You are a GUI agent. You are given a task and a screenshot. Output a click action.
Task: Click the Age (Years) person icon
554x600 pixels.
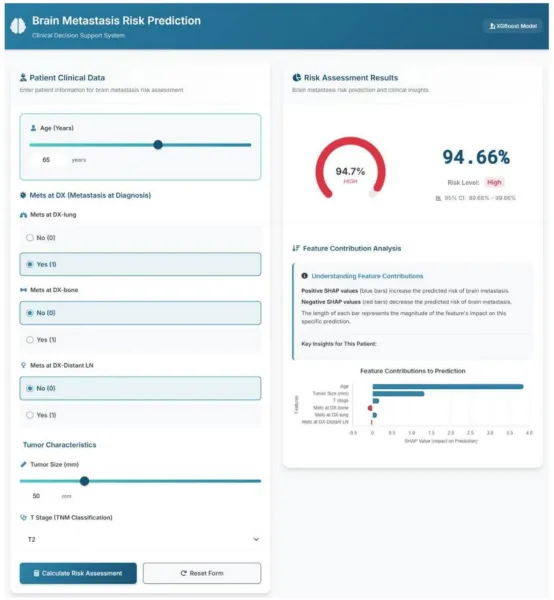pos(33,128)
